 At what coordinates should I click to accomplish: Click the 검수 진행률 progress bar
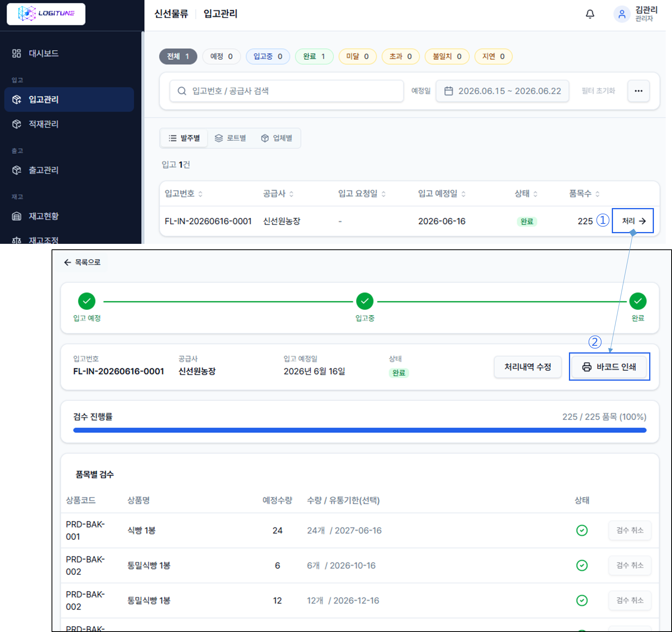pyautogui.click(x=360, y=430)
